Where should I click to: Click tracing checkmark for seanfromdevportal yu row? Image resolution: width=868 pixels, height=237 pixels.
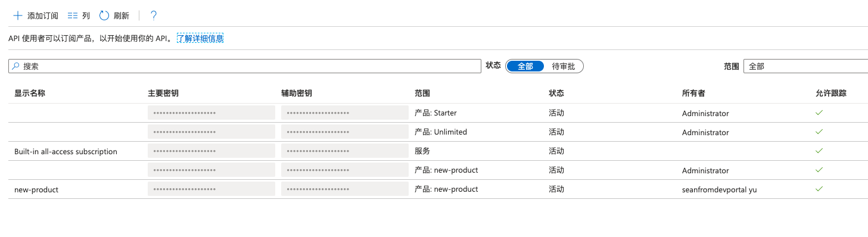[819, 189]
